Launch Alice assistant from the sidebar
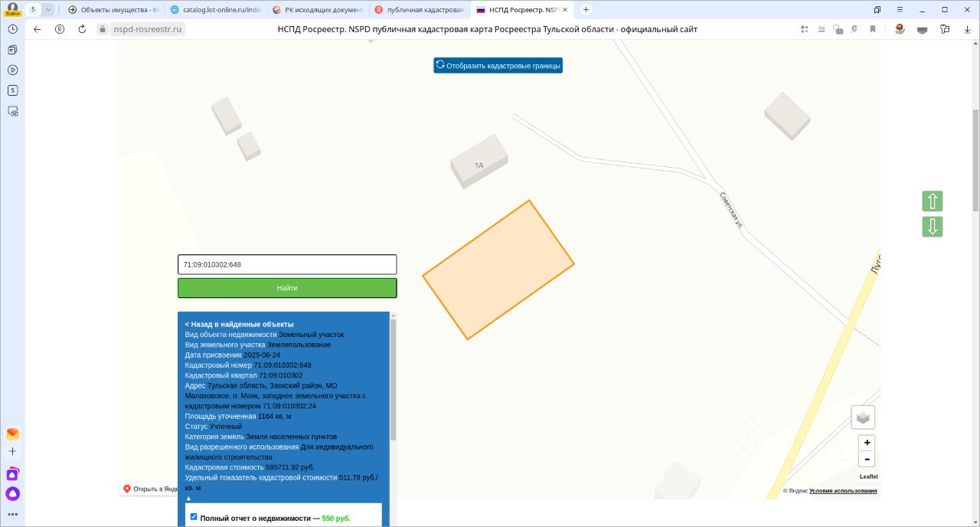The height and width of the screenshot is (527, 980). pyautogui.click(x=12, y=494)
